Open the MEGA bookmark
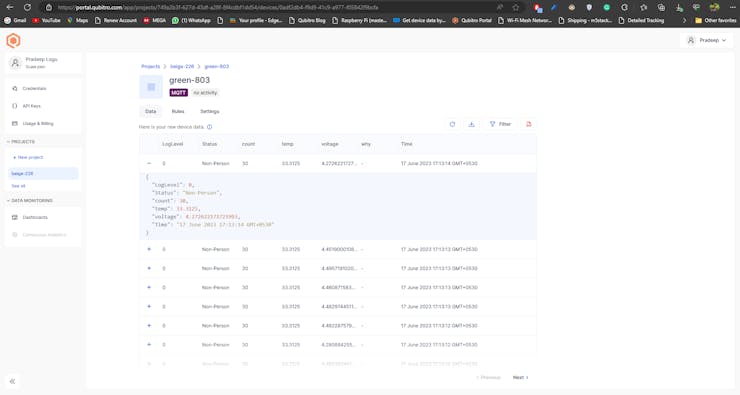The image size is (740, 395). tap(154, 21)
